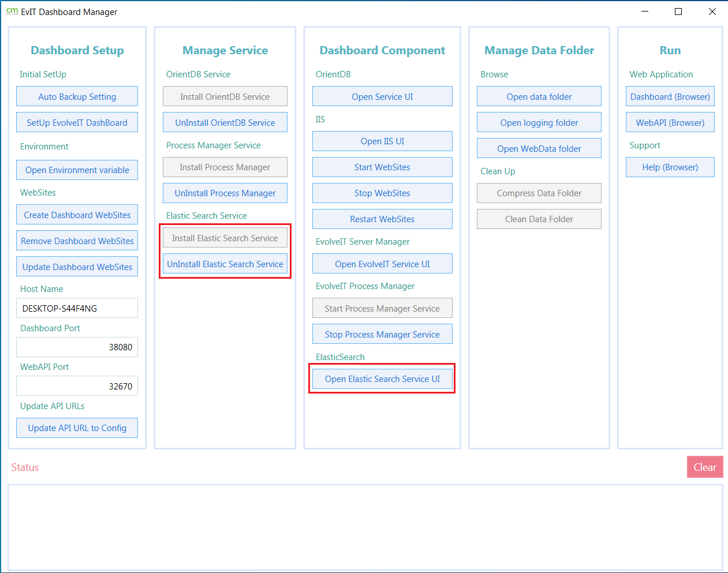
Task: Minimize the EvIT Dashboard Manager window
Action: [x=645, y=12]
